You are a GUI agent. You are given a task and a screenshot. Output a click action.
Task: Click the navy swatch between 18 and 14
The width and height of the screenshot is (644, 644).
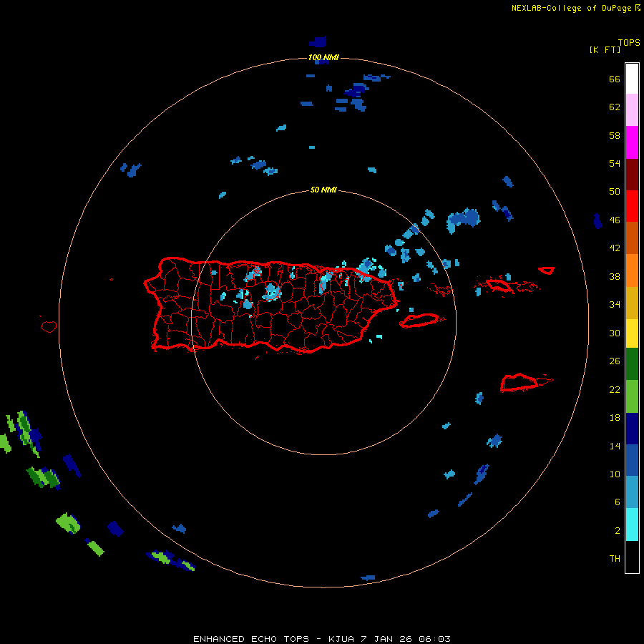(632, 429)
